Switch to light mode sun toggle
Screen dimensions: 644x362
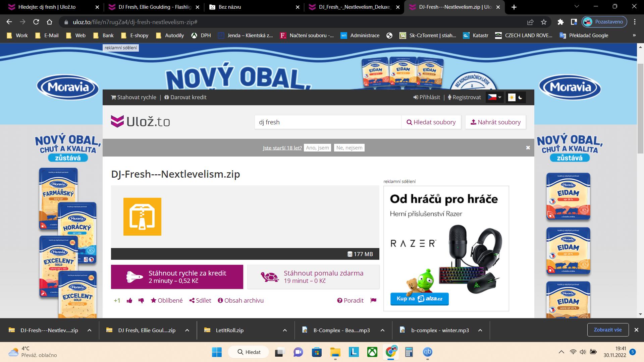click(x=512, y=97)
